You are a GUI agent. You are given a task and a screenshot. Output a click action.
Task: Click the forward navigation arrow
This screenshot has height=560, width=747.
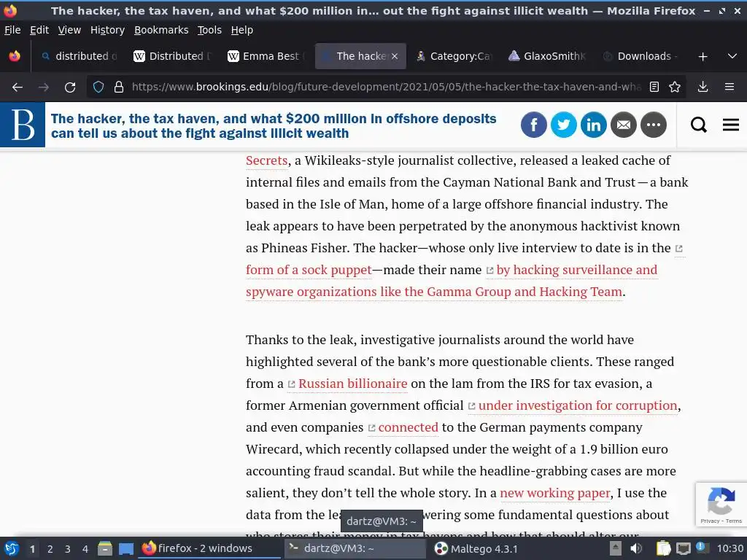[43, 87]
